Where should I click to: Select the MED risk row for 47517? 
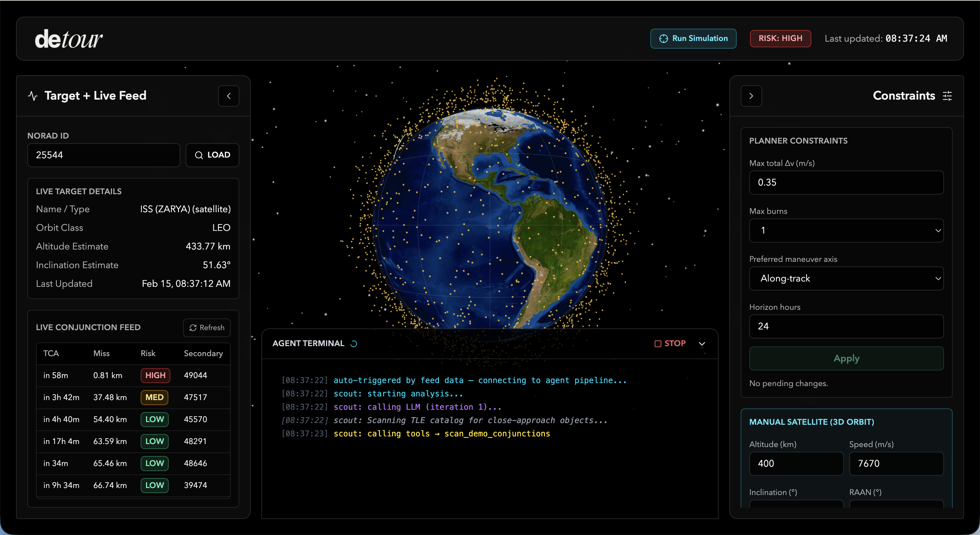pos(133,397)
